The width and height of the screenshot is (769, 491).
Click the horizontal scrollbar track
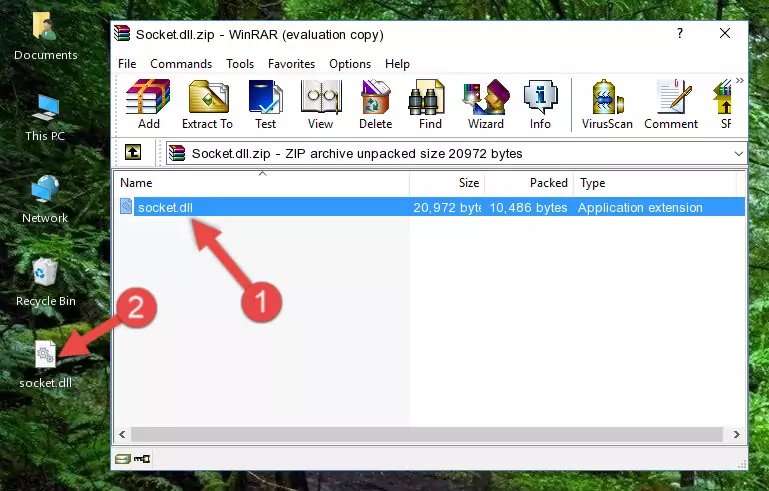(x=427, y=434)
